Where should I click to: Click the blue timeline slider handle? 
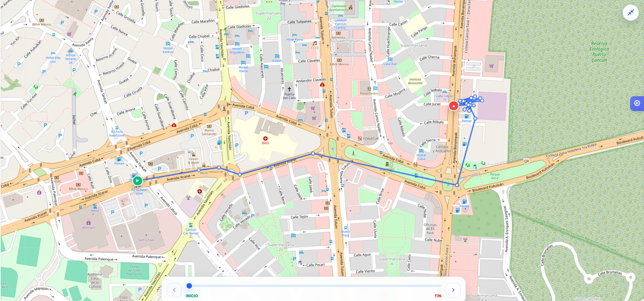point(189,285)
